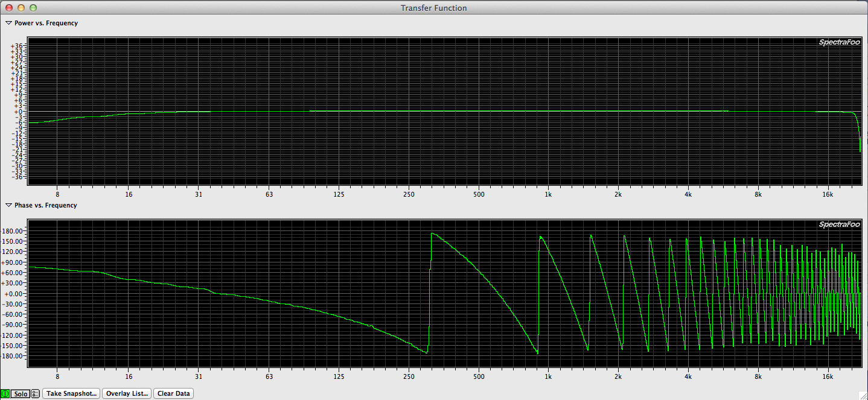This screenshot has height=400, width=868.
Task: Click the 250 frequency label under the phase graph
Action: point(409,376)
